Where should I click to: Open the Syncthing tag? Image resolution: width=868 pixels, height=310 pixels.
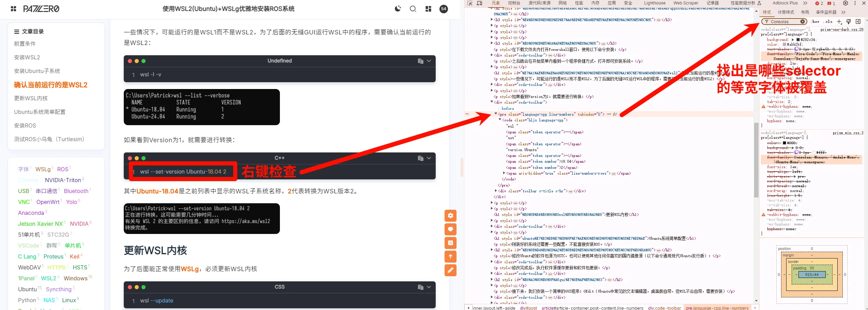pos(59,289)
